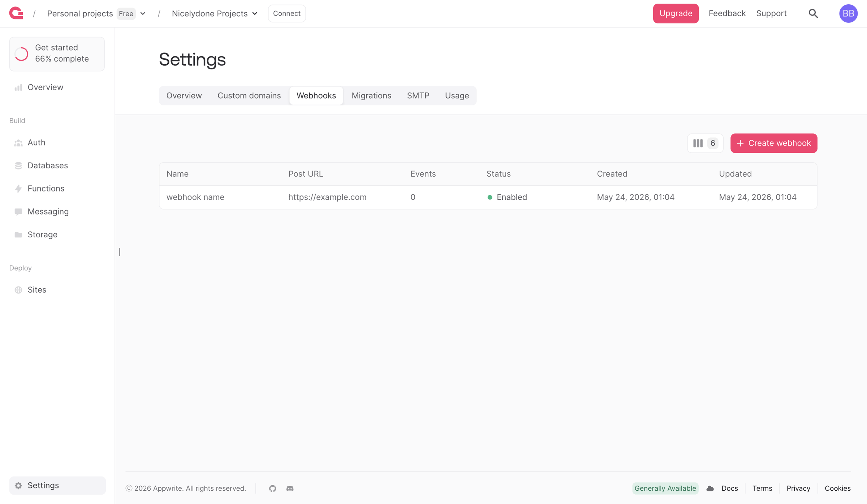This screenshot has height=504, width=867.
Task: Go to Messaging in the sidebar
Action: point(57,212)
